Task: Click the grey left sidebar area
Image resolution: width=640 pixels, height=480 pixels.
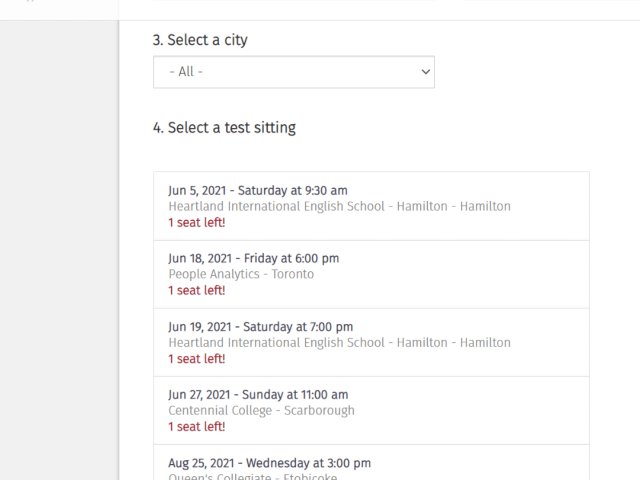Action: point(58,250)
